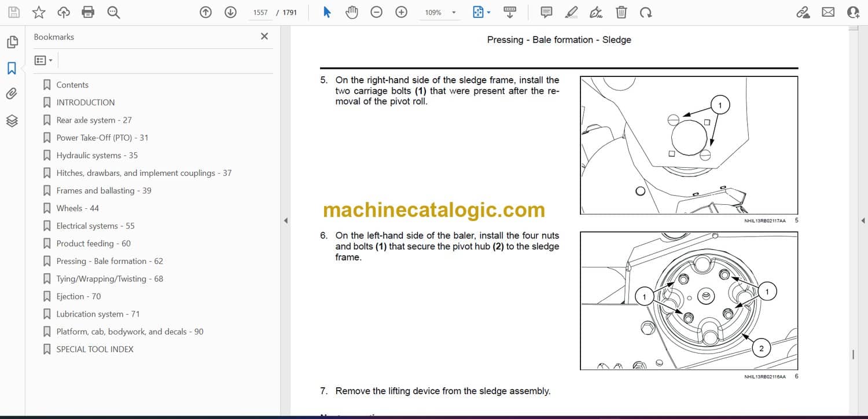
Task: Click the delete trash icon
Action: tap(621, 12)
